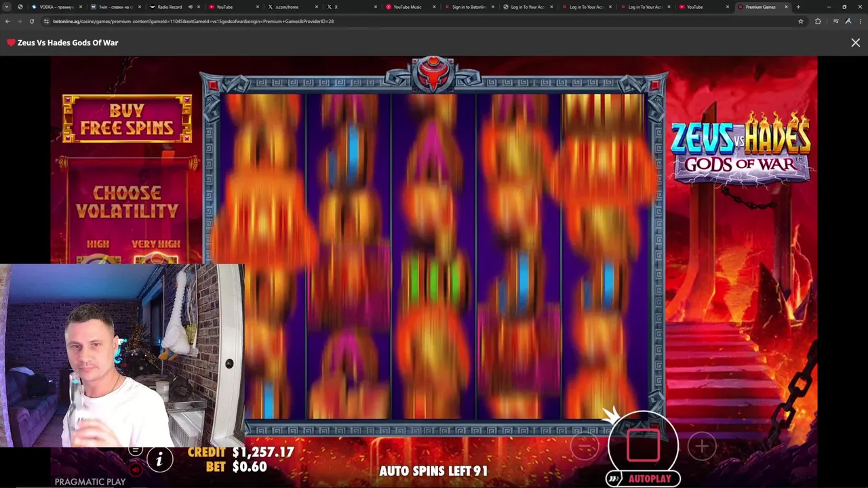The image size is (868, 488).
Task: Go back in browser history
Action: pyautogui.click(x=7, y=21)
